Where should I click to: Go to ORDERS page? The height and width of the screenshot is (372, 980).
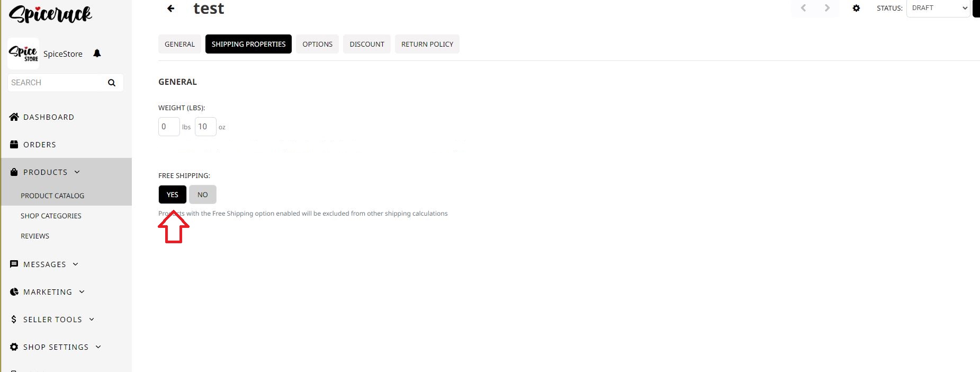(x=40, y=145)
